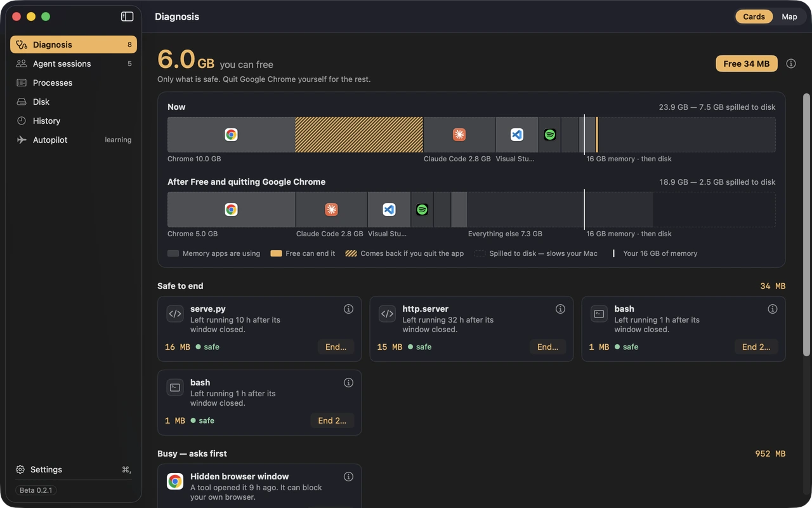812x508 pixels.
Task: Click the striped reclaimable Chrome memory segment
Action: click(x=359, y=135)
